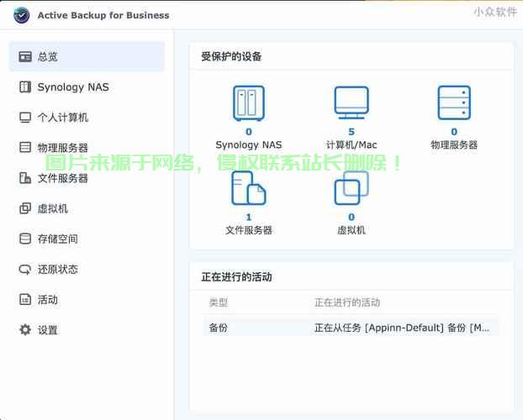Screen dimensions: 523x420
Task: Click the Synology NAS sidebar icon
Action: (25, 87)
